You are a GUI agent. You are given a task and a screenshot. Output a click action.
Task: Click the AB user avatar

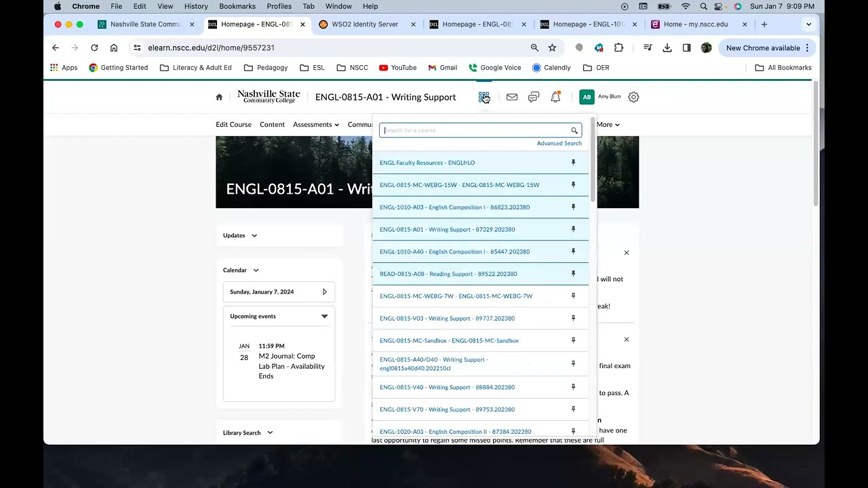click(x=587, y=97)
